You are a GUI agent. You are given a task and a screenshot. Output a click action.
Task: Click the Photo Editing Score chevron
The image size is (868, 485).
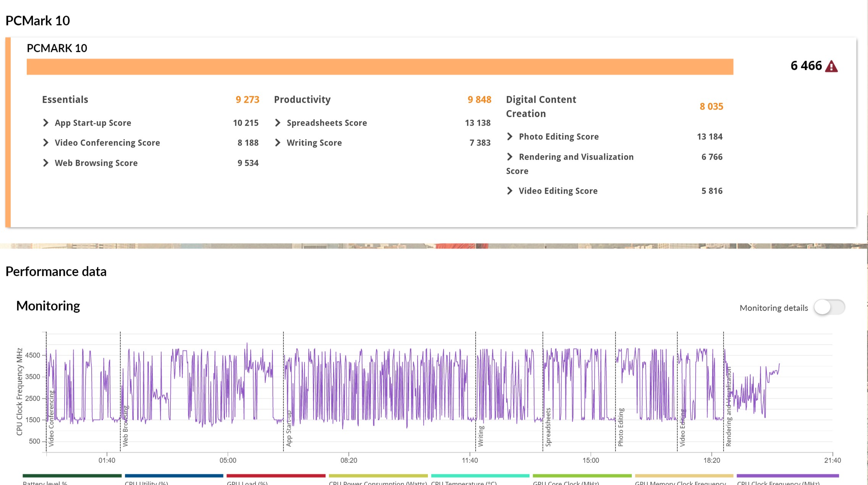(x=510, y=136)
